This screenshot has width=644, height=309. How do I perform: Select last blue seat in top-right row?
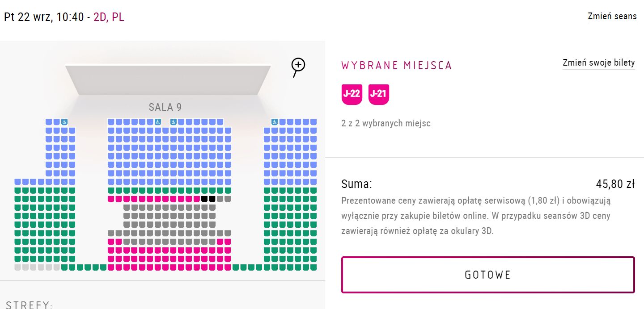(x=314, y=122)
